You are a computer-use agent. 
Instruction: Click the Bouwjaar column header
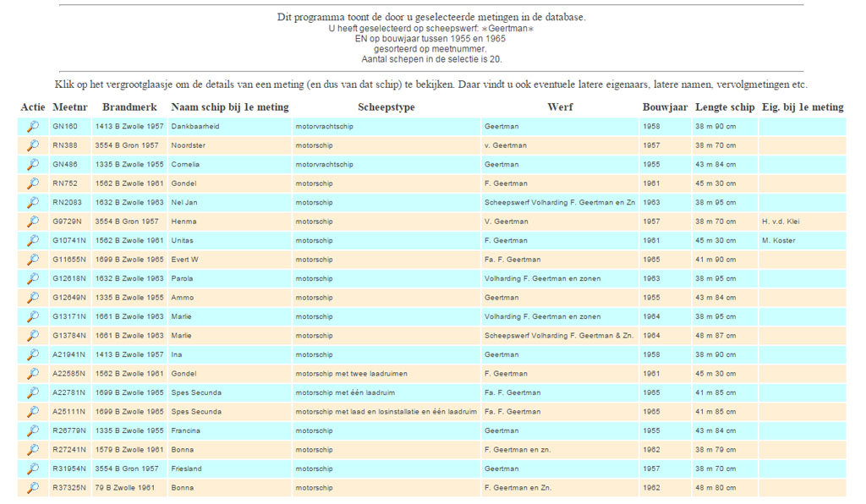click(666, 107)
